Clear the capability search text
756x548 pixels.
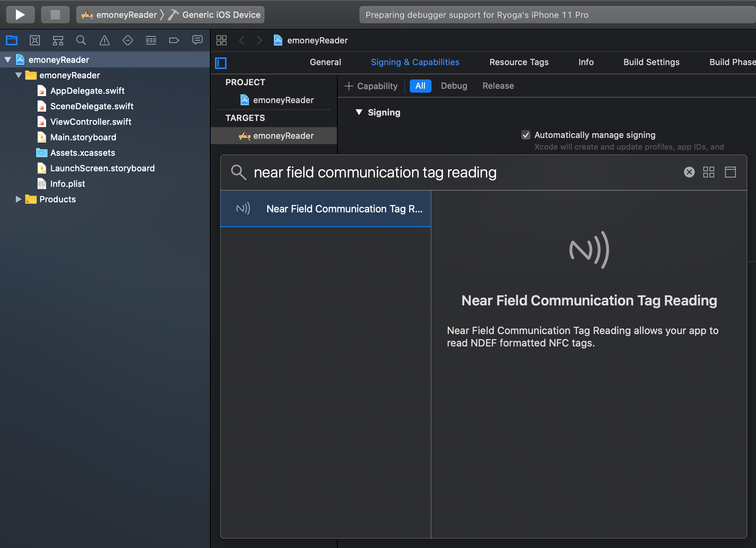[x=689, y=172]
